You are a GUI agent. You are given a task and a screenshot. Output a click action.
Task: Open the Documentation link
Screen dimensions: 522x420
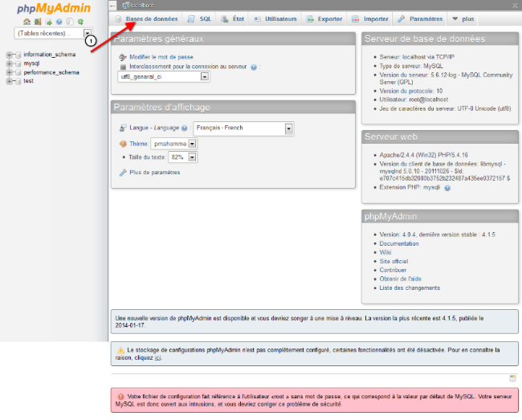399,243
